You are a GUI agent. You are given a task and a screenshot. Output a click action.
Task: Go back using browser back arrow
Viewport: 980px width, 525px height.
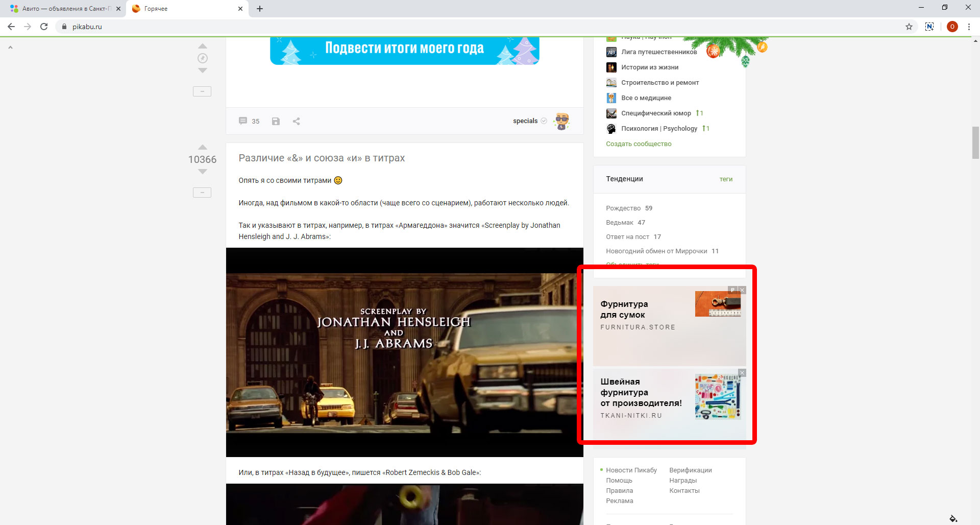pyautogui.click(x=11, y=27)
